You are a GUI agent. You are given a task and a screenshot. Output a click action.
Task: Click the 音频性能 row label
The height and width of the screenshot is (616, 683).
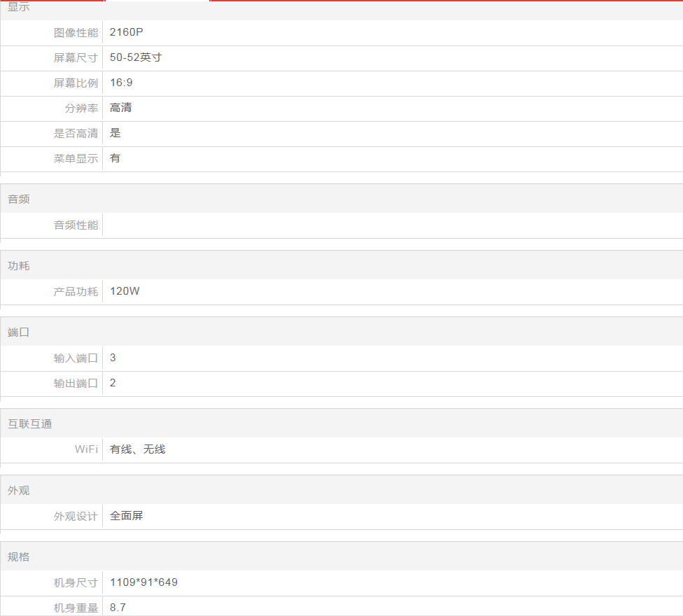[76, 225]
